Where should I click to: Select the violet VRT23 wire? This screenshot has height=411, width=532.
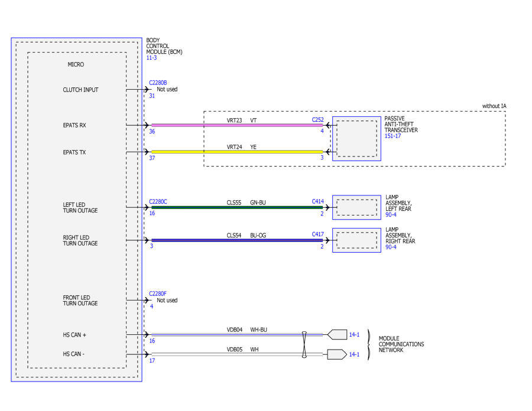click(237, 125)
